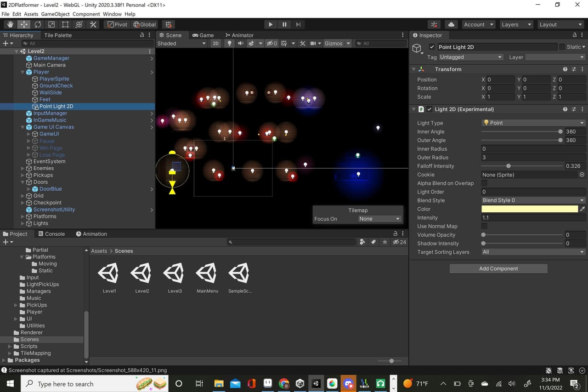
Task: Click the Add Component button
Action: click(x=498, y=269)
